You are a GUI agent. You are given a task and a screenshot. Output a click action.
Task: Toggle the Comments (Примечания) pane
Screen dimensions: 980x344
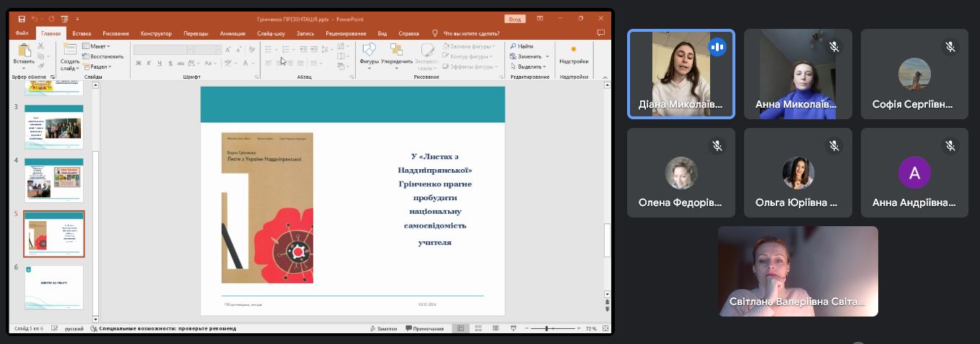point(424,329)
